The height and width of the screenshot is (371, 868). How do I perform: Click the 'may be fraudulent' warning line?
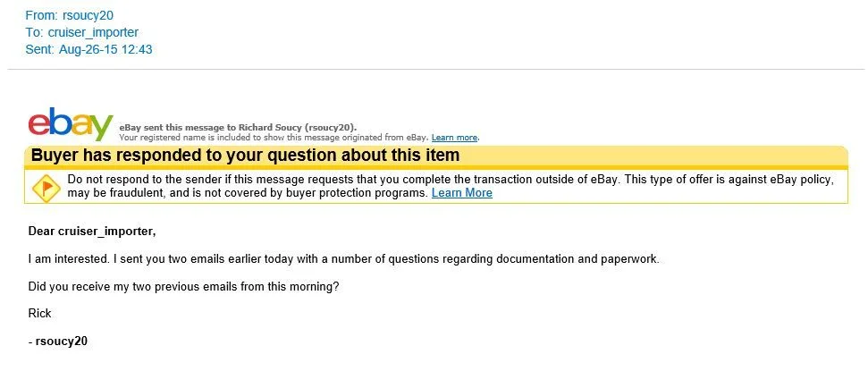tap(248, 193)
